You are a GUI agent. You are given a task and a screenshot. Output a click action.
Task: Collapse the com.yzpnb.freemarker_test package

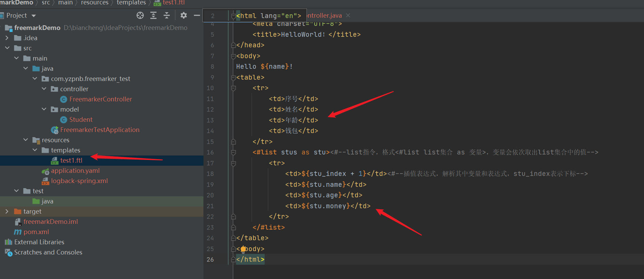point(35,79)
